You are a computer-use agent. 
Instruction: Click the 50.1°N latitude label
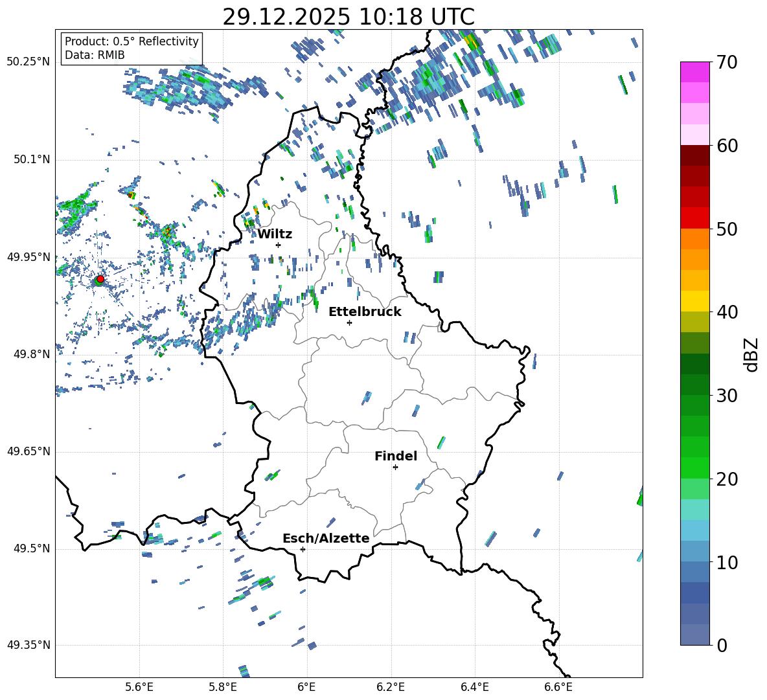point(31,159)
